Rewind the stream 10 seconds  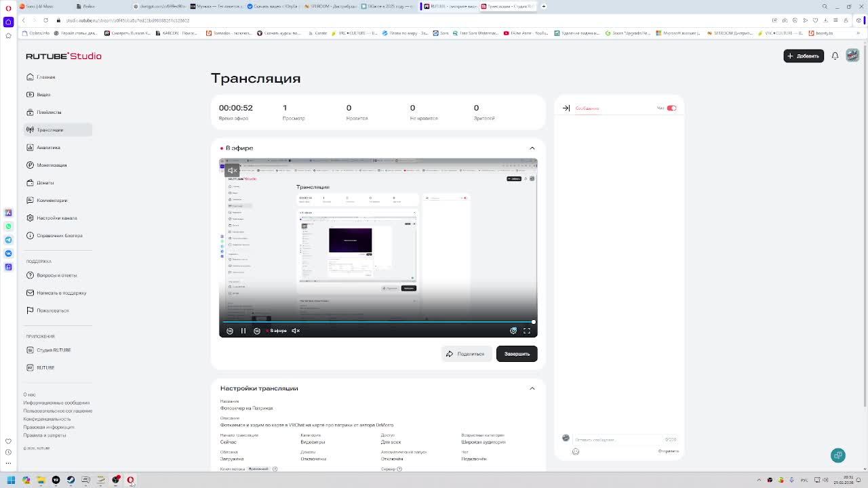pyautogui.click(x=230, y=331)
